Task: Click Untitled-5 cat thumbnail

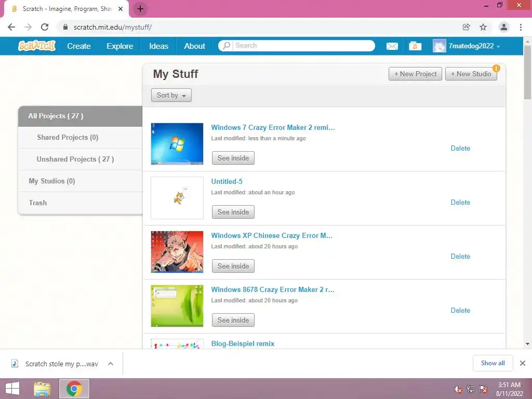Action: [x=177, y=198]
